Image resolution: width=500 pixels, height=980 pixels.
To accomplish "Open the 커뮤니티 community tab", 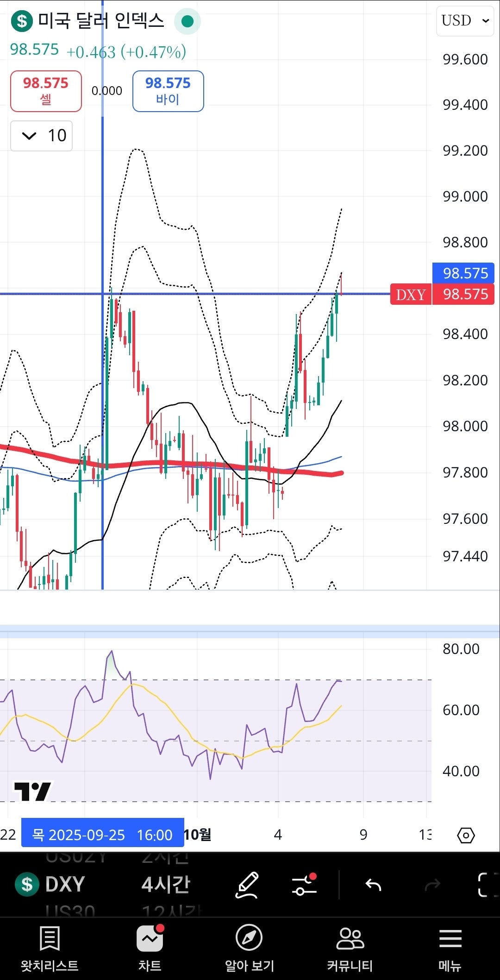I will click(x=350, y=949).
